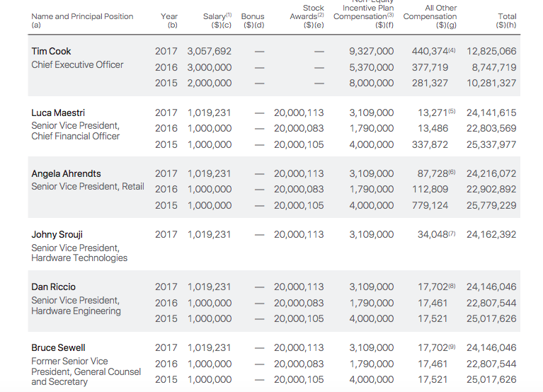
Task: Click the Name and Principal Position header
Action: [82, 16]
